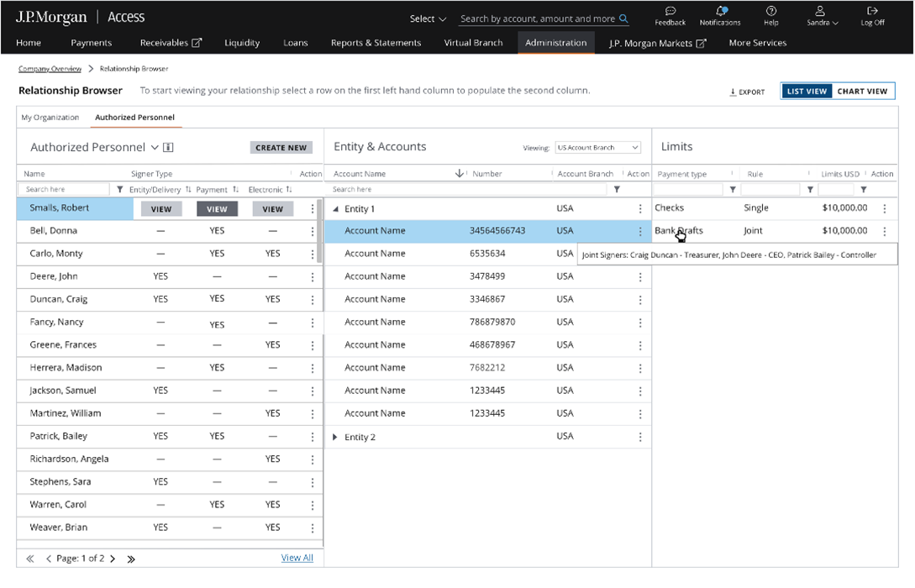Expand the Entity 2 tree row
Viewport: 915px width, 588px height.
336,438
